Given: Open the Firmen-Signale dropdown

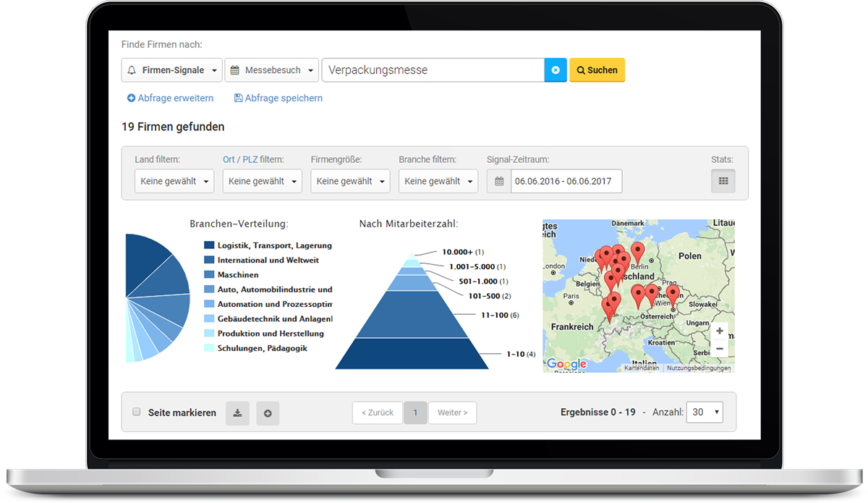Looking at the screenshot, I should [172, 70].
